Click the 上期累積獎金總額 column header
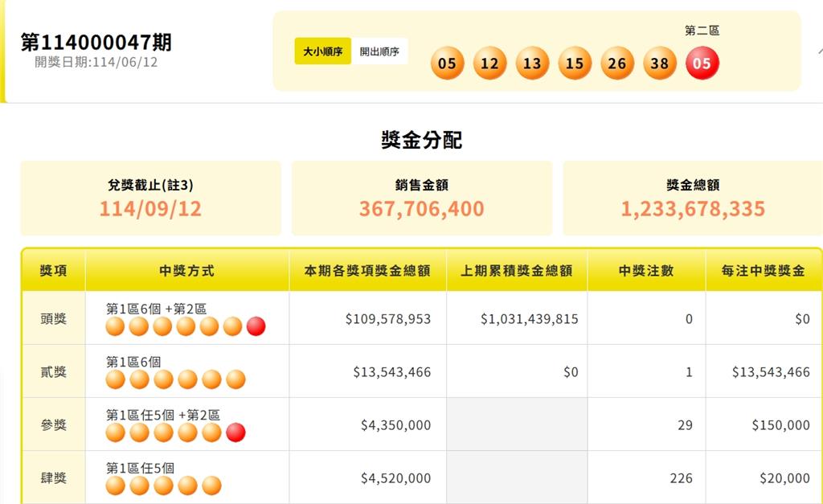This screenshot has height=504, width=823. point(517,271)
